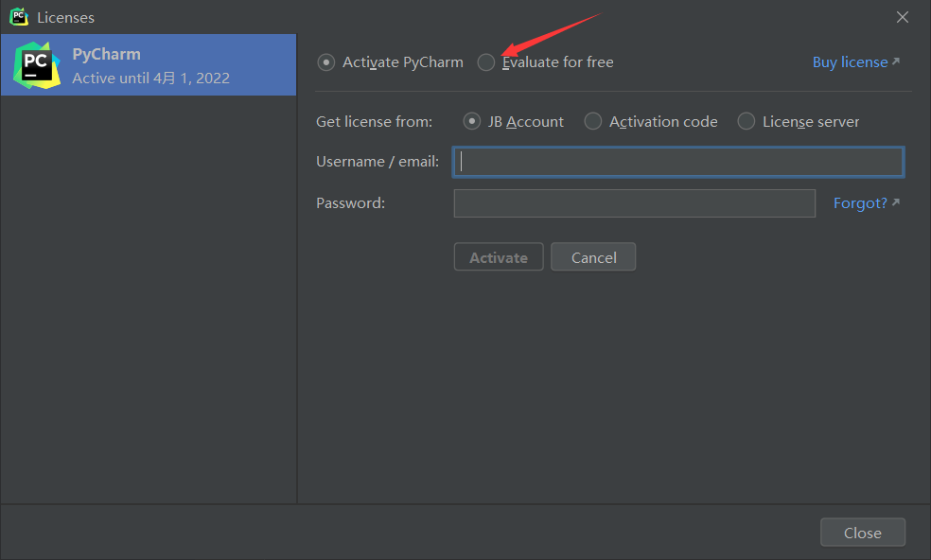Open the Buy license link
The height and width of the screenshot is (560, 931).
[x=850, y=62]
